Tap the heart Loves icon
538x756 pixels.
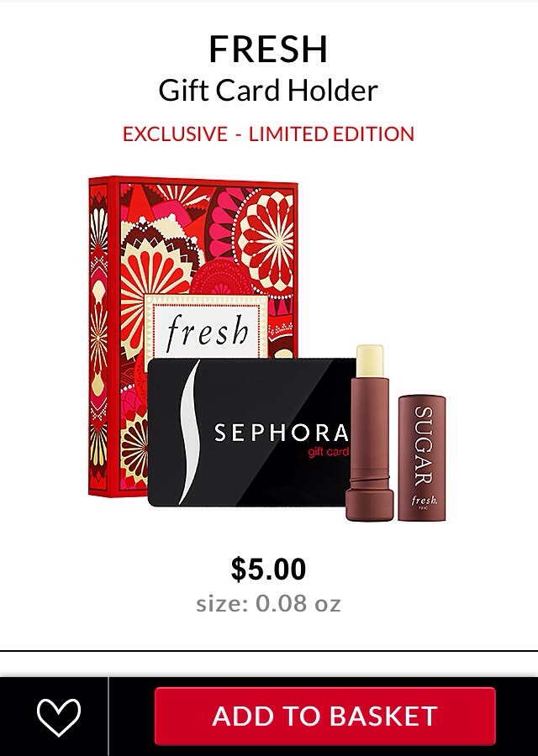pos(58,717)
